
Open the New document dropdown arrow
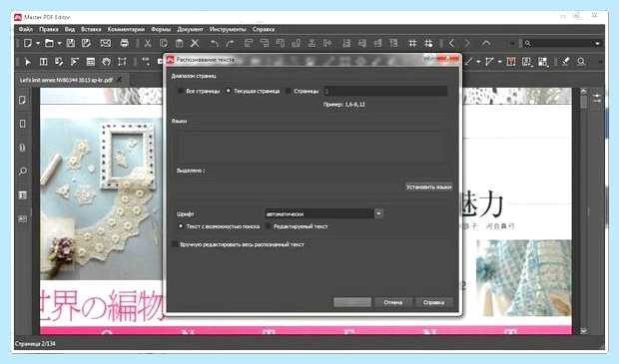[38, 43]
